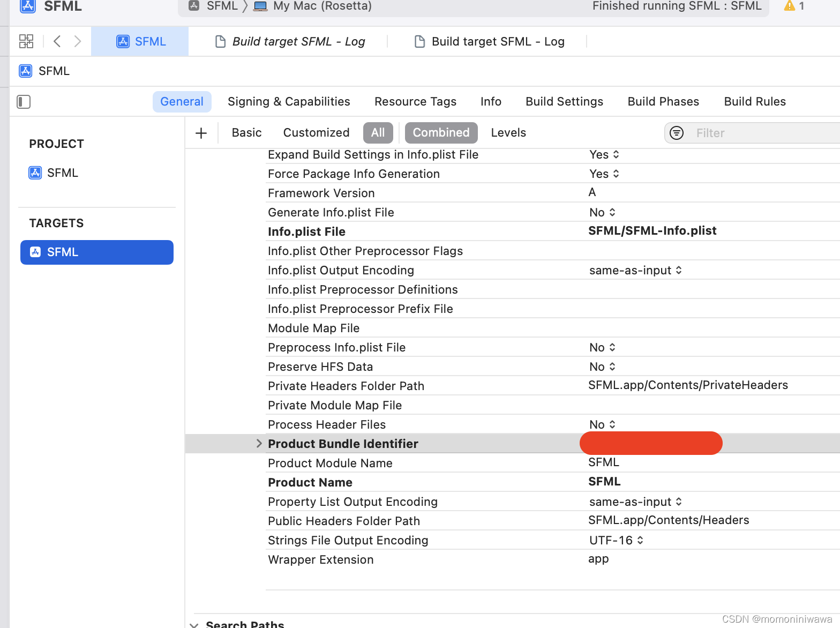Select Info.plist Preprocessor Prefix File row
The width and height of the screenshot is (840, 628).
pos(553,309)
